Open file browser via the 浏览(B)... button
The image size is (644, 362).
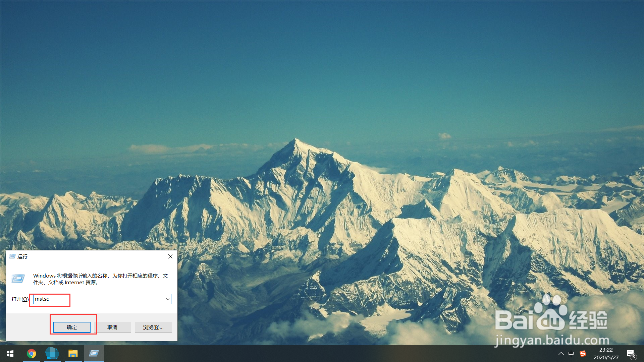coord(153,327)
